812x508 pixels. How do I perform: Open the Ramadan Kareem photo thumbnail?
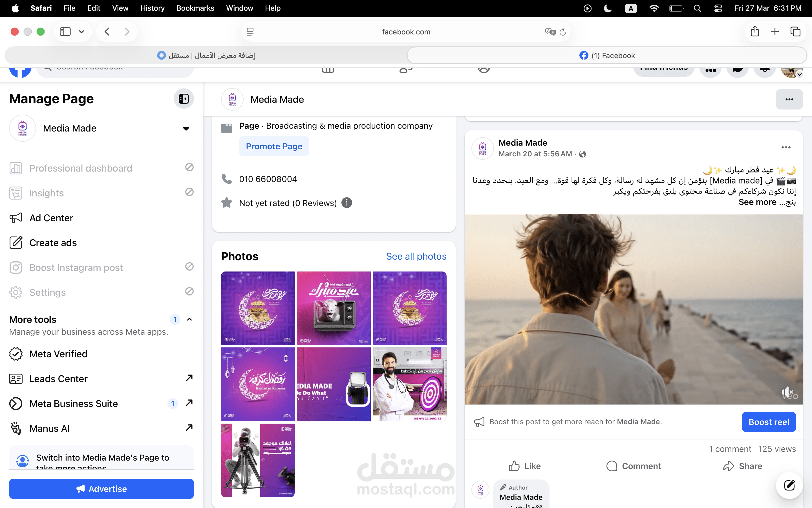pos(258,384)
